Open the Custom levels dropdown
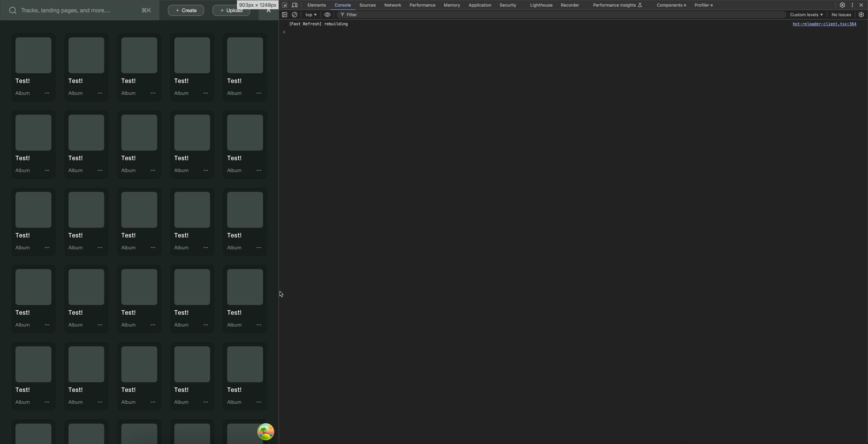This screenshot has height=444, width=868. (806, 14)
